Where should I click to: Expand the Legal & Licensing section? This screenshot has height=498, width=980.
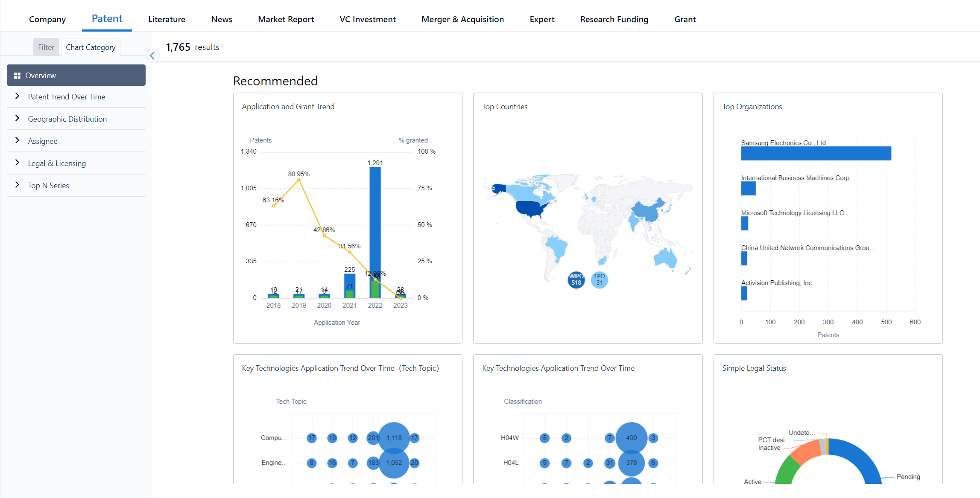pos(18,163)
